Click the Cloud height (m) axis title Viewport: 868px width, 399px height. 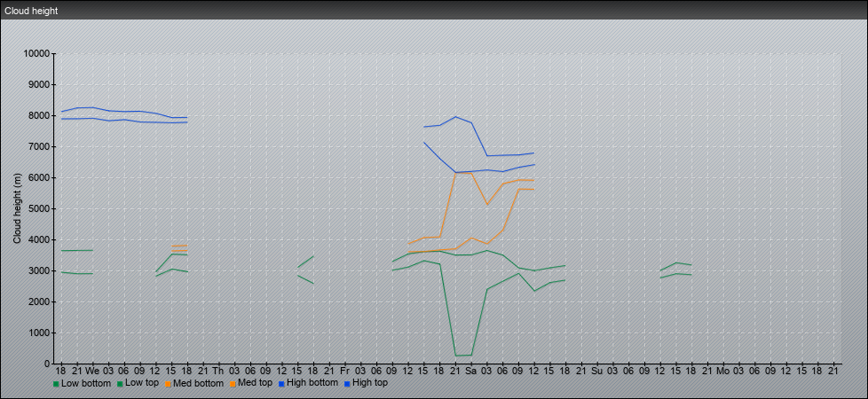click(x=17, y=208)
